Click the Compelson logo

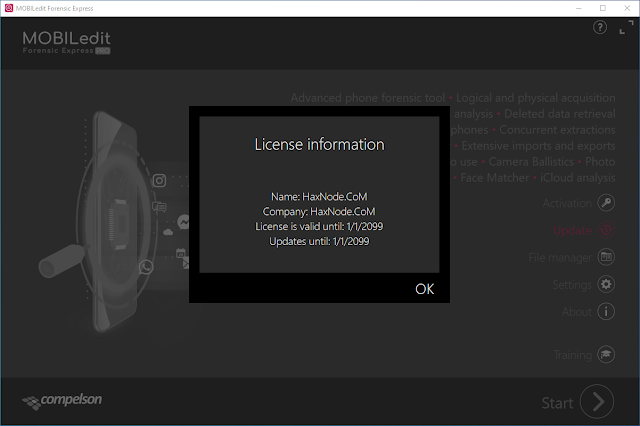[62, 400]
